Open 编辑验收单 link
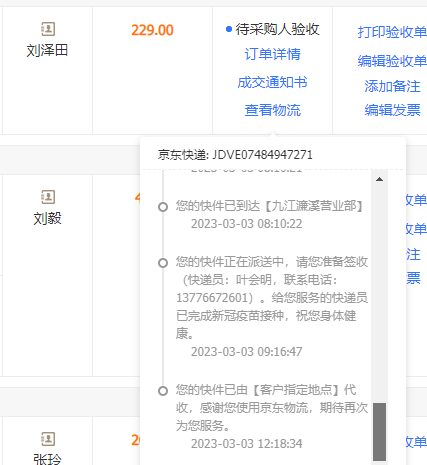This screenshot has height=465, width=427. click(392, 61)
